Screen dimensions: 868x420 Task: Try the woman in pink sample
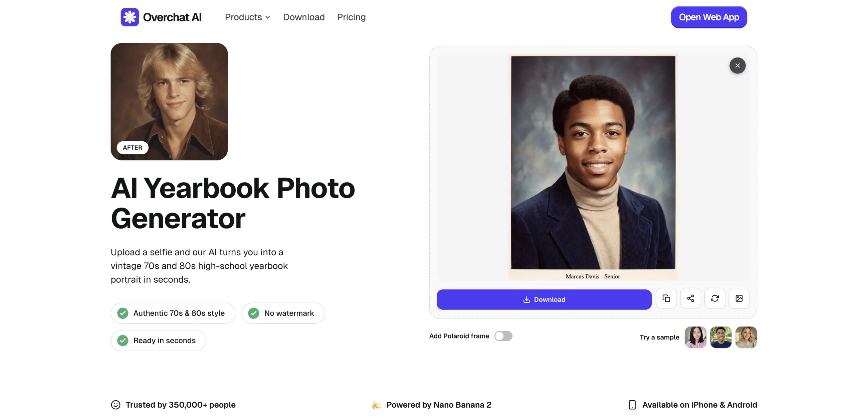pos(695,337)
